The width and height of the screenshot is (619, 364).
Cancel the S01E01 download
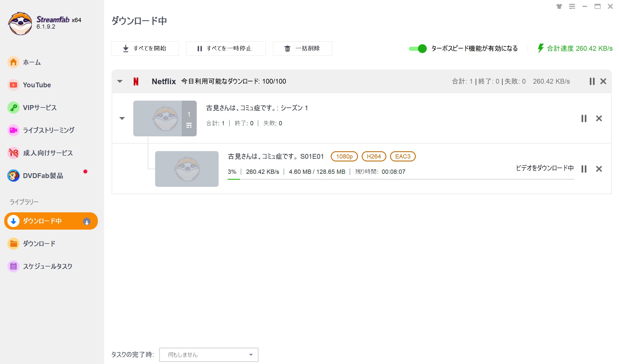tap(599, 169)
